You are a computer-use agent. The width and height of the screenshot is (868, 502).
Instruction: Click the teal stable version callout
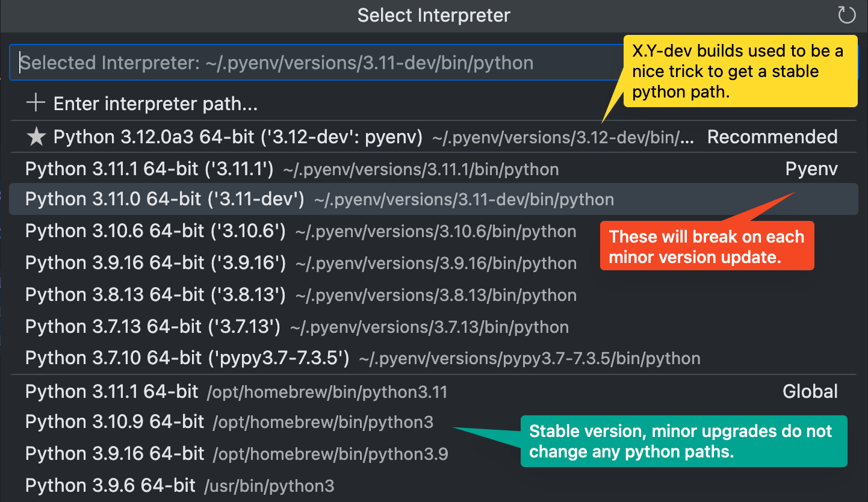coord(683,441)
